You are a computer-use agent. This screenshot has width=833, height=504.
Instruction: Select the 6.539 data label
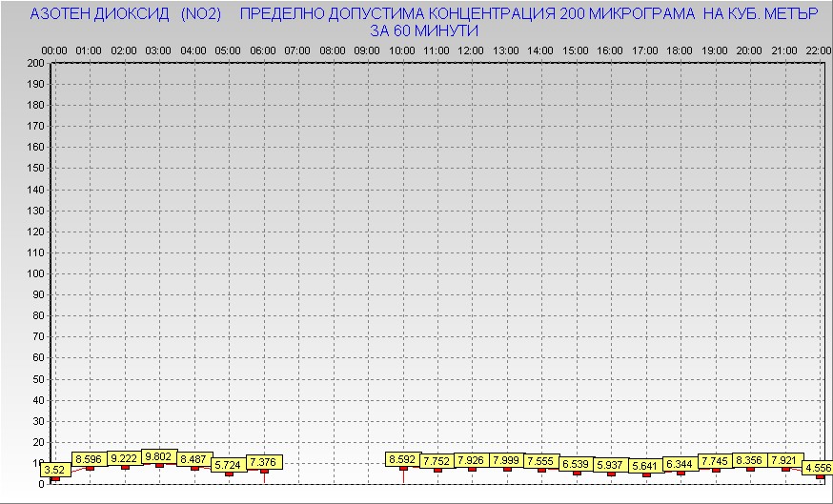coord(576,463)
